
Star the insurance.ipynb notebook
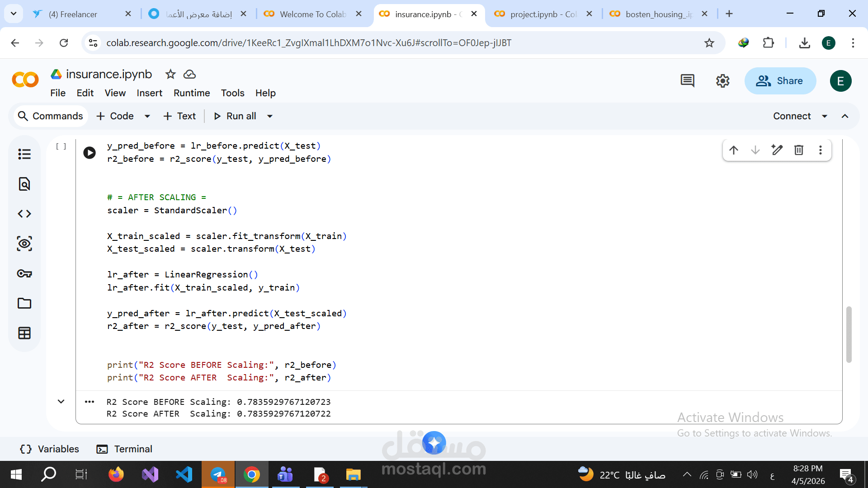[170, 74]
